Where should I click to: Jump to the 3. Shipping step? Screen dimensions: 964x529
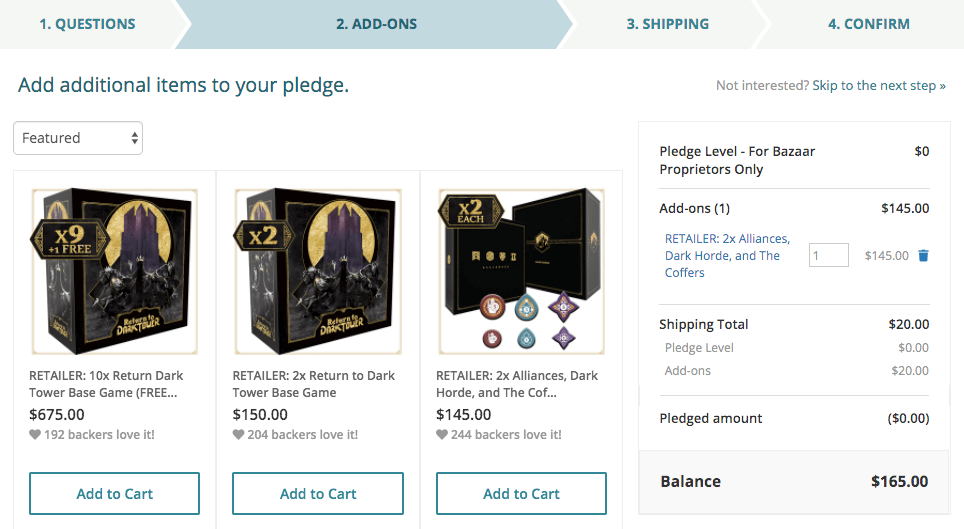pyautogui.click(x=668, y=24)
